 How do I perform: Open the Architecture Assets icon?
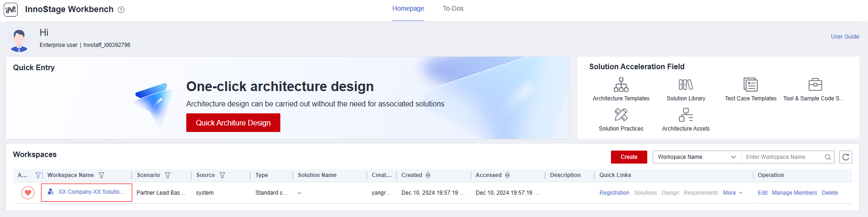(x=685, y=114)
